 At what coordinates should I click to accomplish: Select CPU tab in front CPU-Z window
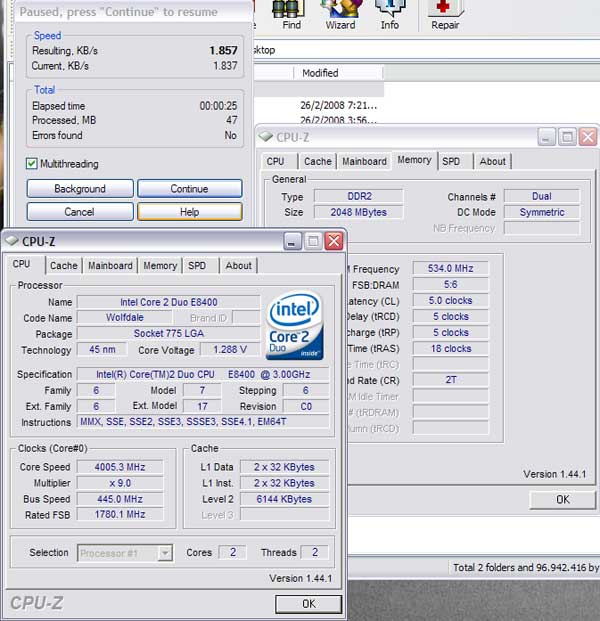coord(22,264)
